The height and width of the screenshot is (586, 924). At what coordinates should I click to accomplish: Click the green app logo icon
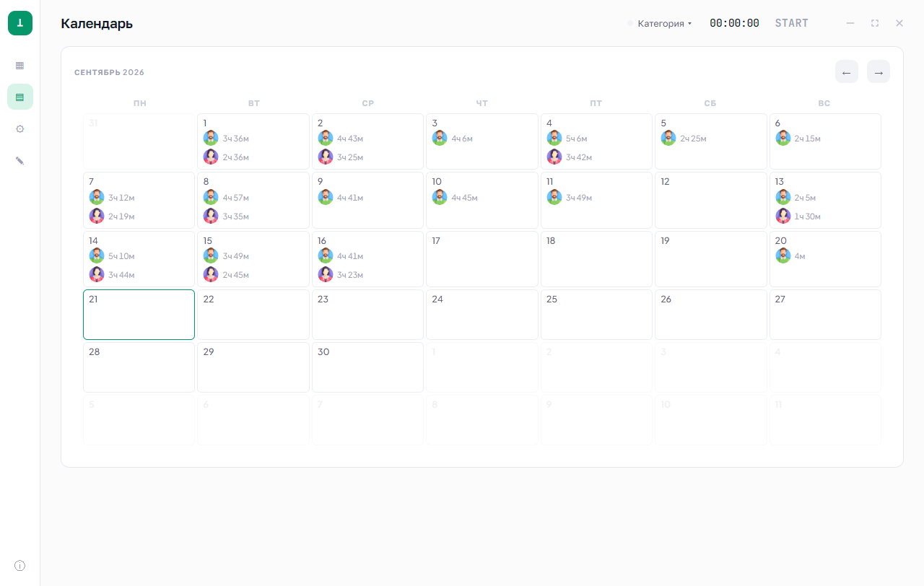(20, 23)
